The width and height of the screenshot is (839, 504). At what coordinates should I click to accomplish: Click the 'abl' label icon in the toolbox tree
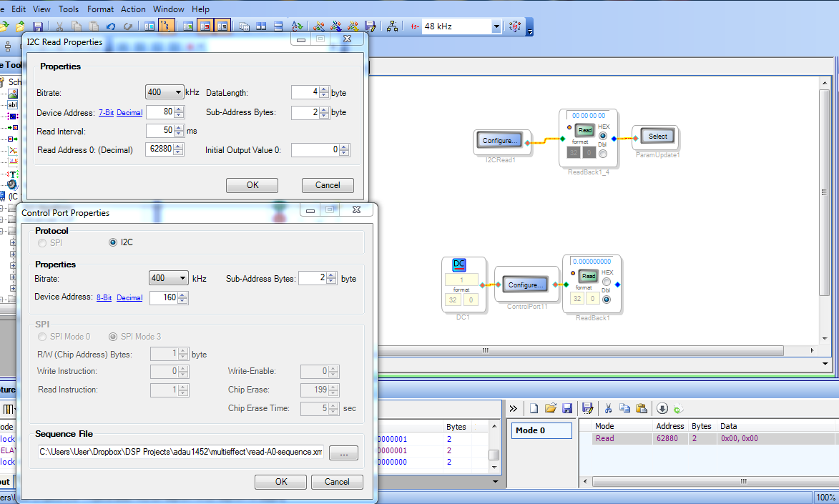(x=12, y=105)
